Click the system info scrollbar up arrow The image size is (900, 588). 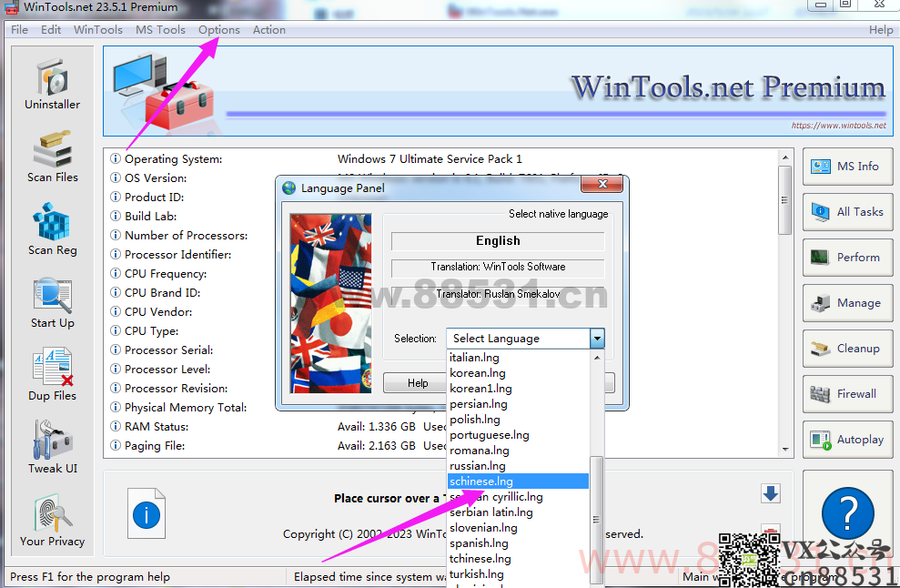785,157
